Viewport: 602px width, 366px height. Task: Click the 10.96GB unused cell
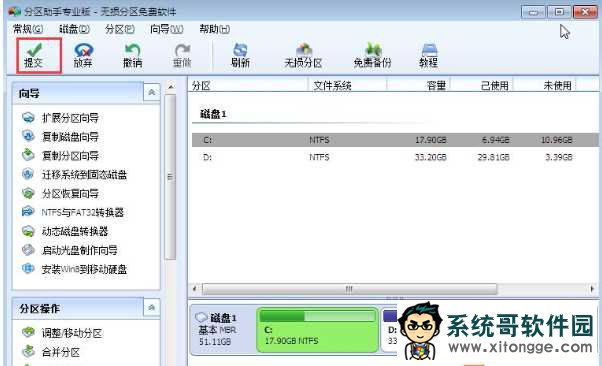(556, 140)
